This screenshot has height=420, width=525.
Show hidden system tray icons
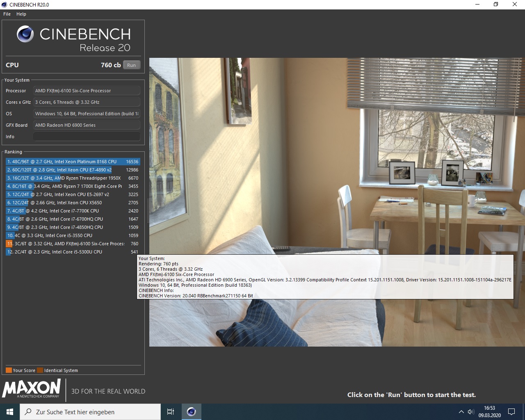click(461, 412)
